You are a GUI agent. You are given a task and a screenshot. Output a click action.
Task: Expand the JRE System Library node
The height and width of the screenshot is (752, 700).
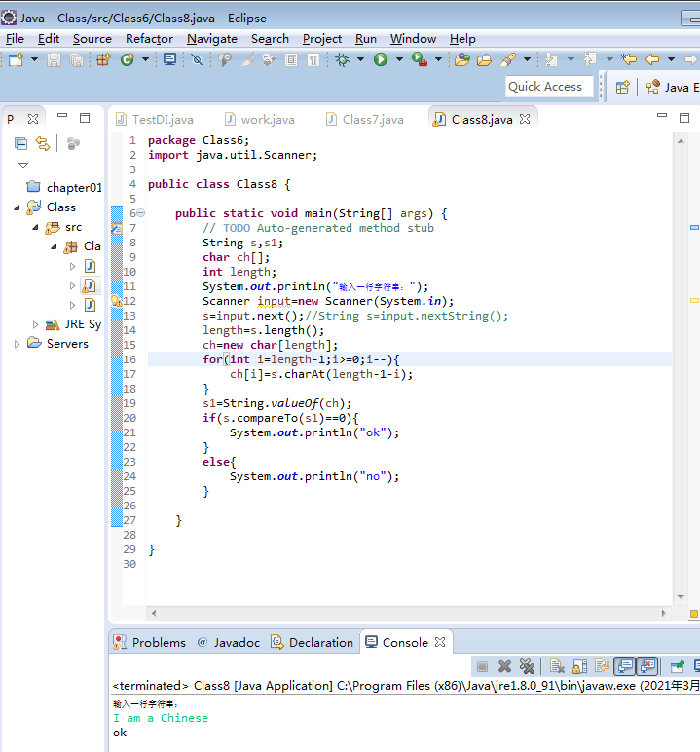pos(36,324)
